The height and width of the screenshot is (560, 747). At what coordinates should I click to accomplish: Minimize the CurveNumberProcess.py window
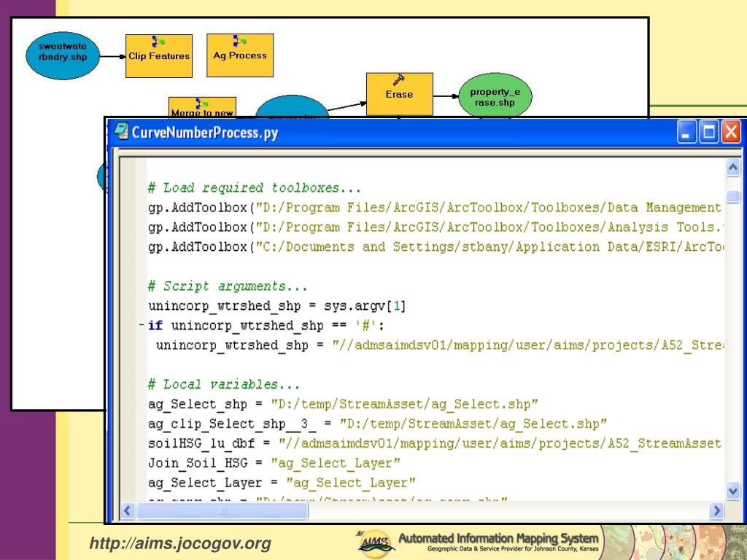[x=687, y=133]
